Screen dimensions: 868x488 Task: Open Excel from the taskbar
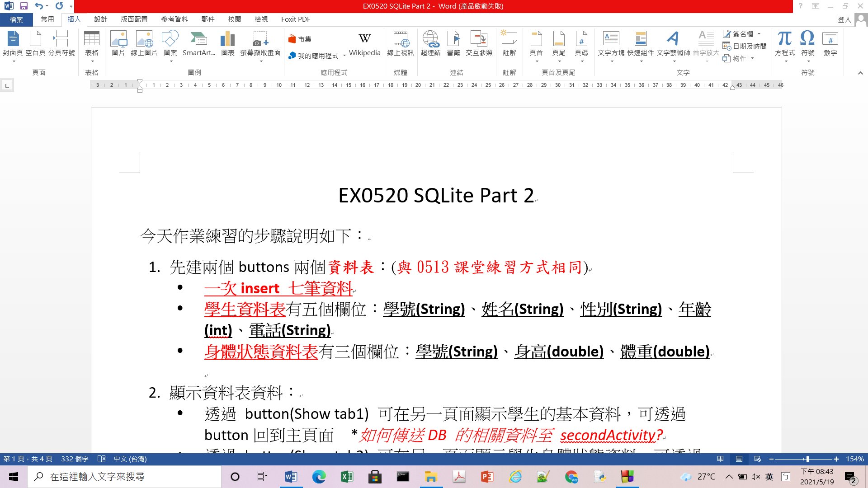347,477
